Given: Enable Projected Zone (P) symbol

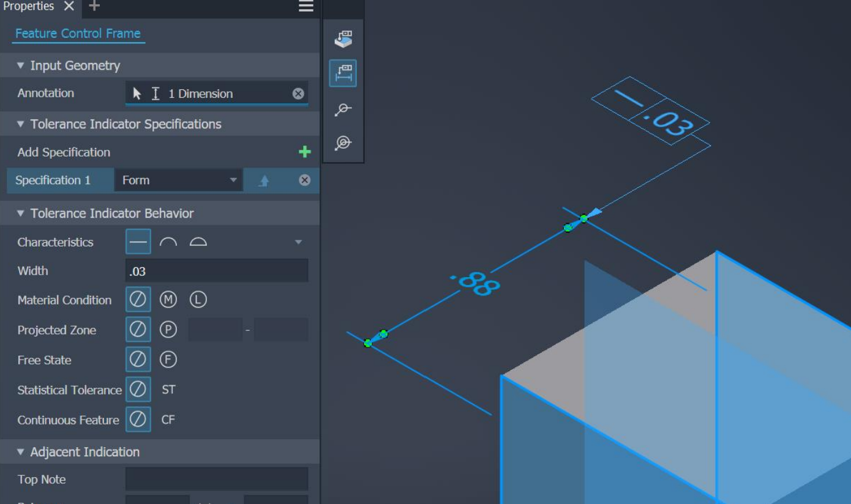Looking at the screenshot, I should (x=168, y=330).
